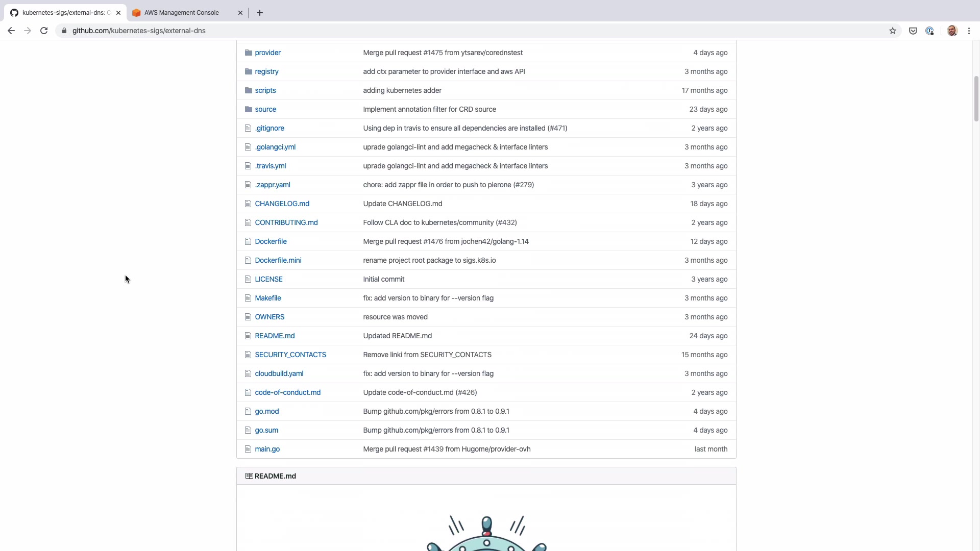Bookmark this page with star icon
Image resolution: width=980 pixels, height=551 pixels.
coord(893,31)
